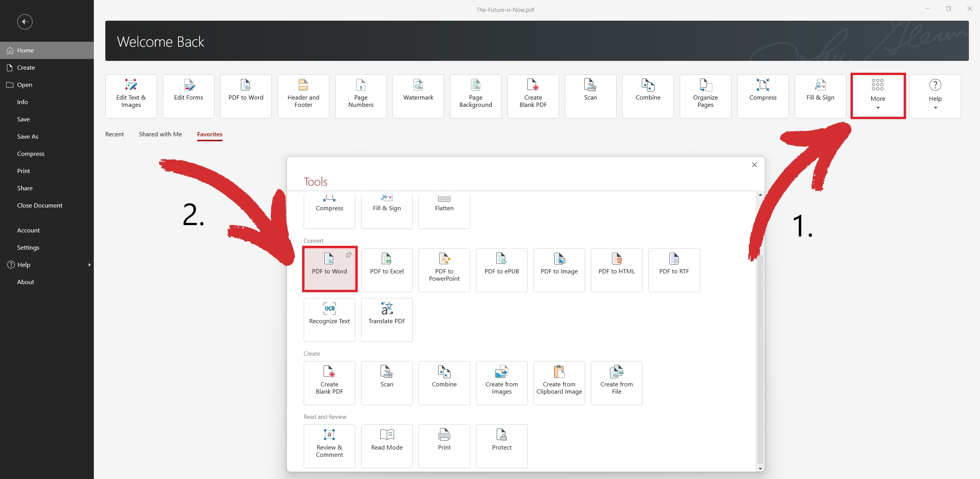Open the Shared with Me tab
Viewport: 980px width, 479px height.
[x=160, y=134]
